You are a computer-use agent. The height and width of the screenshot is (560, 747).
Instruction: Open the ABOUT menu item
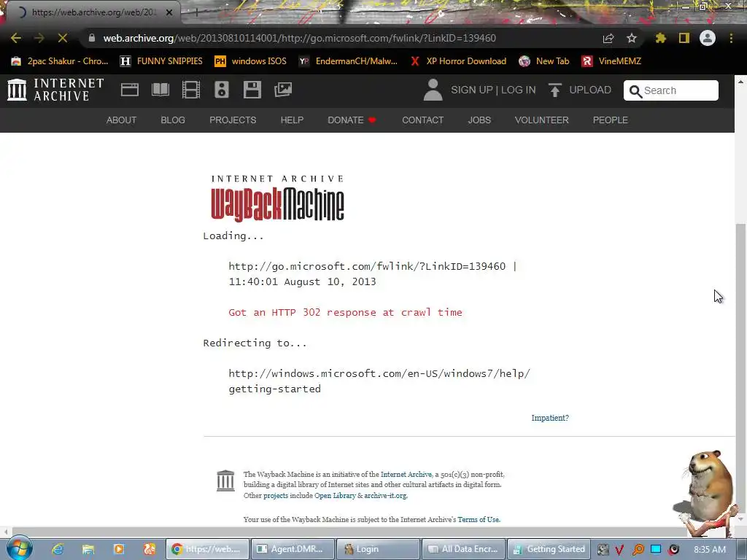[121, 120]
